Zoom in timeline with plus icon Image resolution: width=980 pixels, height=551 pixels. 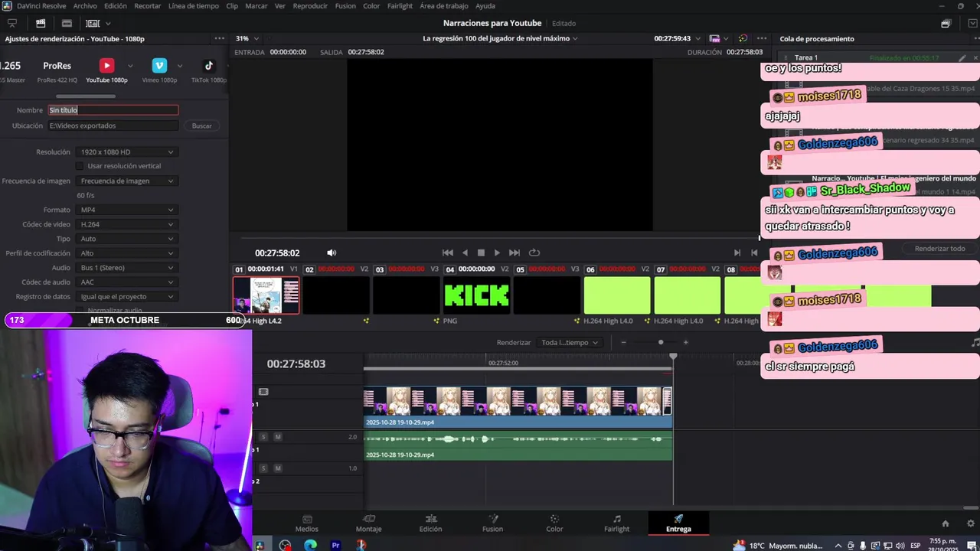[685, 342]
